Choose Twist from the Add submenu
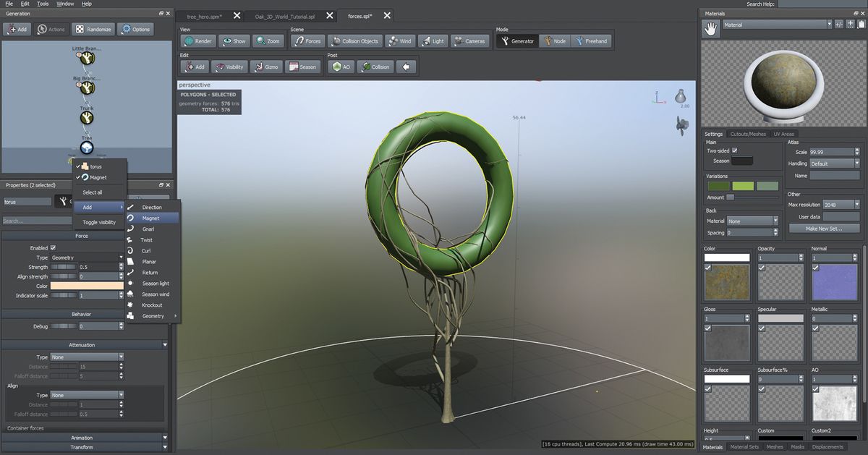This screenshot has height=455, width=868. [146, 239]
